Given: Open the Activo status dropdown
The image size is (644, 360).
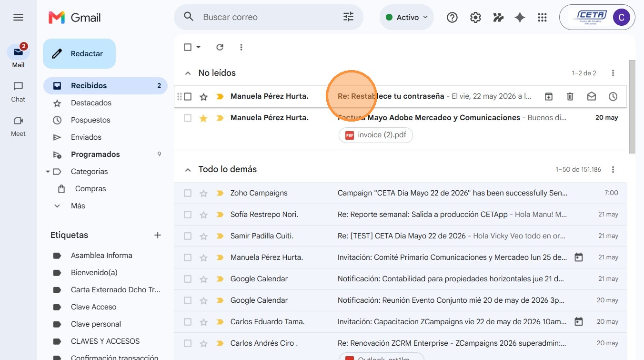Looking at the screenshot, I should (x=407, y=17).
